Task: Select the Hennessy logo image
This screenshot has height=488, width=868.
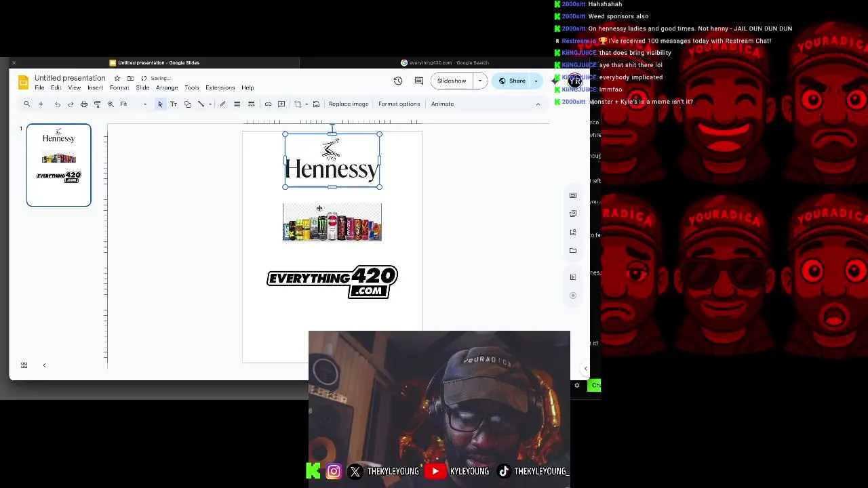Action: click(332, 161)
